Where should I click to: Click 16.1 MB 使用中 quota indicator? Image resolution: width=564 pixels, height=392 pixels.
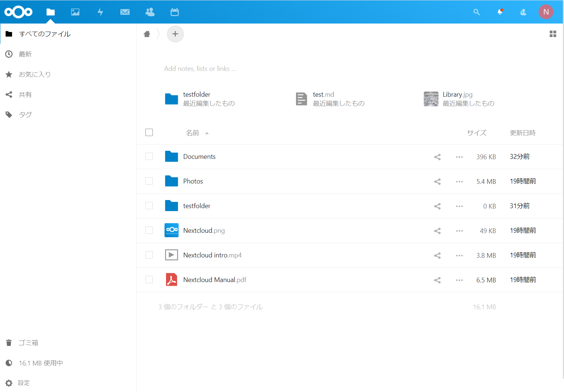68,363
